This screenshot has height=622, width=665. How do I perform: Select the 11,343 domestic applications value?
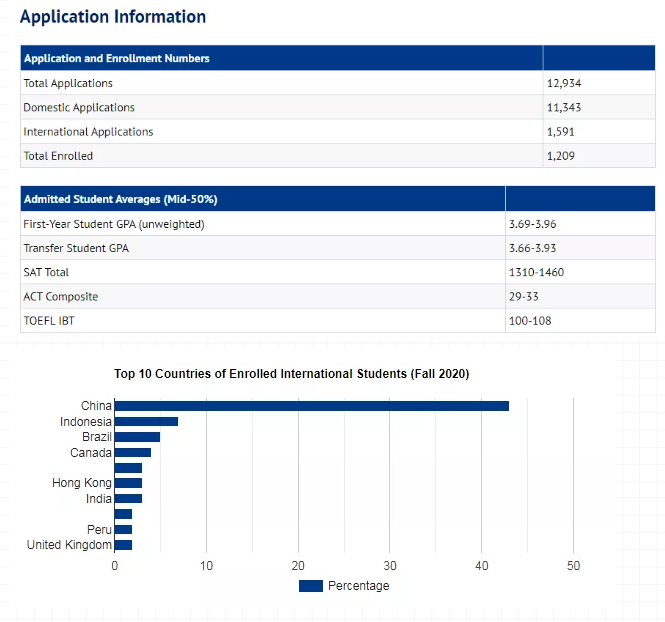pos(564,107)
